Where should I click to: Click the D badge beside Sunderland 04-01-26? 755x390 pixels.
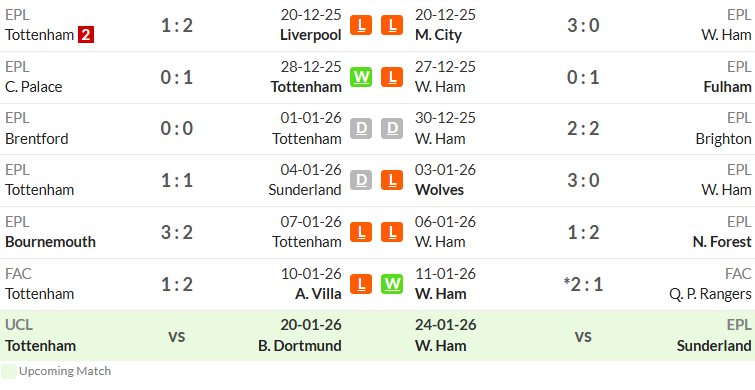(x=361, y=180)
